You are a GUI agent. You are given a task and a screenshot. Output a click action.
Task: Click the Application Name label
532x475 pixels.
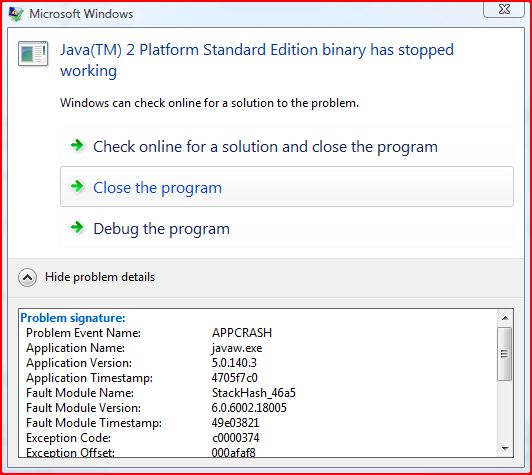75,348
